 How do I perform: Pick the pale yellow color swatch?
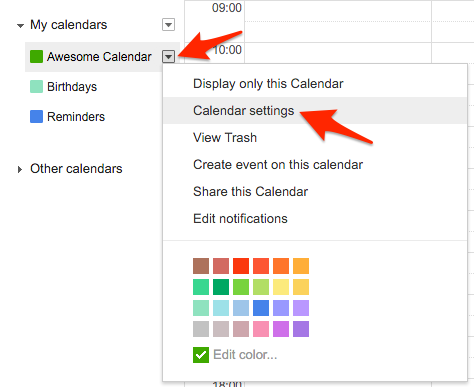281,287
